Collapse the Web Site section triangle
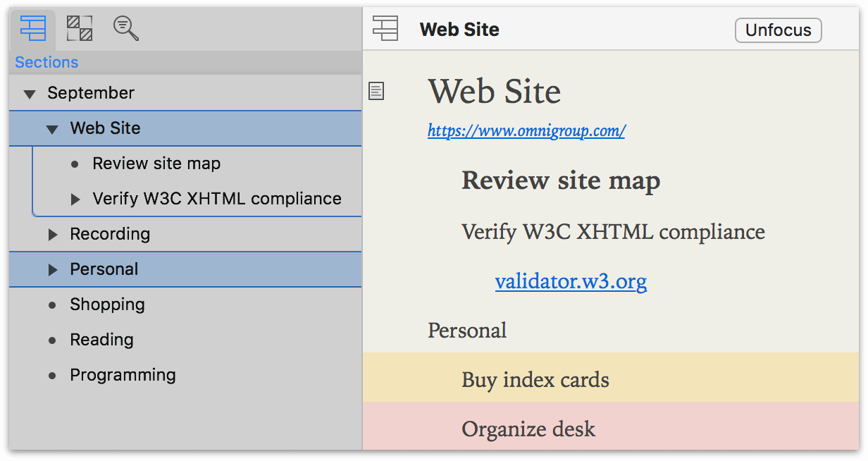This screenshot has height=461, width=868. point(51,129)
